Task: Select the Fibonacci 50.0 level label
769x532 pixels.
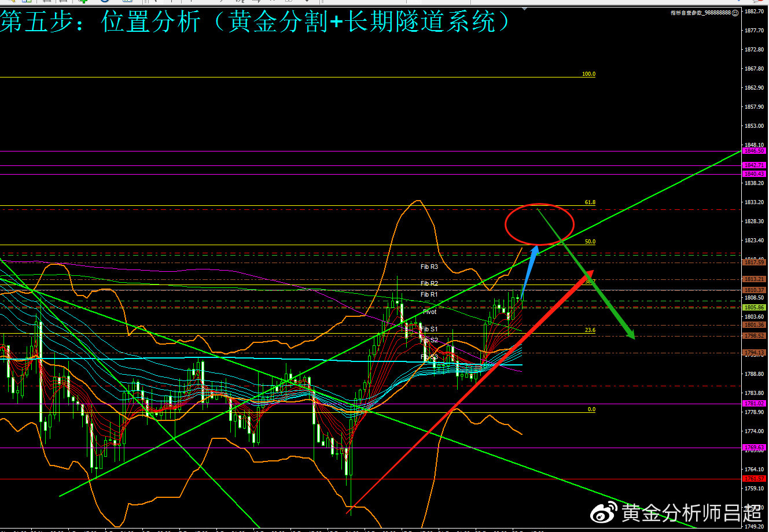Action: click(590, 242)
